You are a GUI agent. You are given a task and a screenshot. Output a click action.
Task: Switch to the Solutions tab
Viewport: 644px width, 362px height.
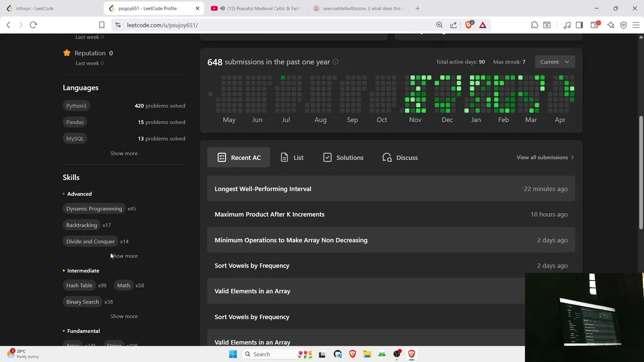point(343,157)
